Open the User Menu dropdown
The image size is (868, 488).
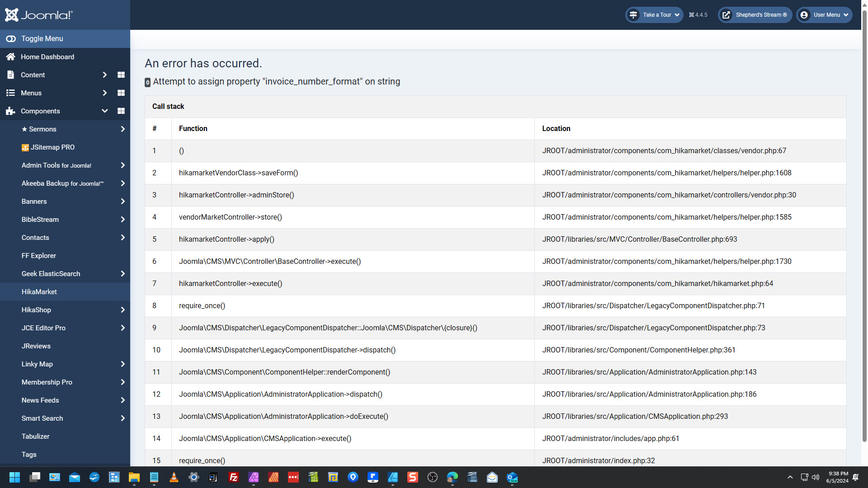pyautogui.click(x=825, y=15)
